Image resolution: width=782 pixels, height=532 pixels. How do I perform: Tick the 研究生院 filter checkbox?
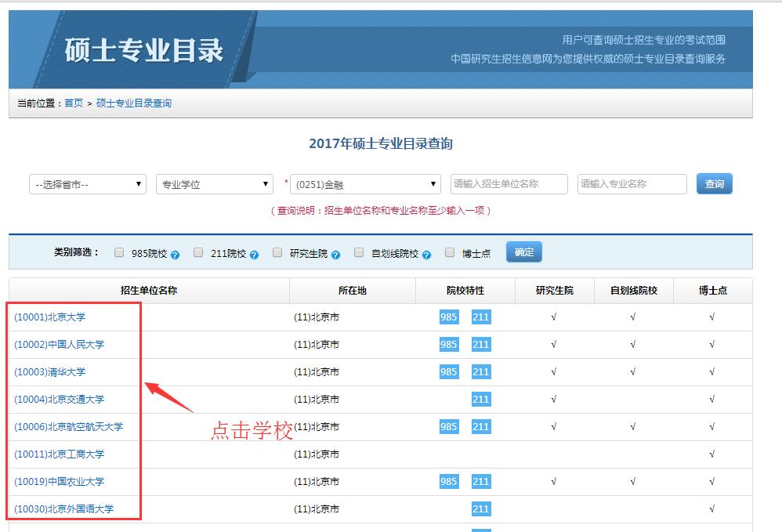pyautogui.click(x=277, y=252)
